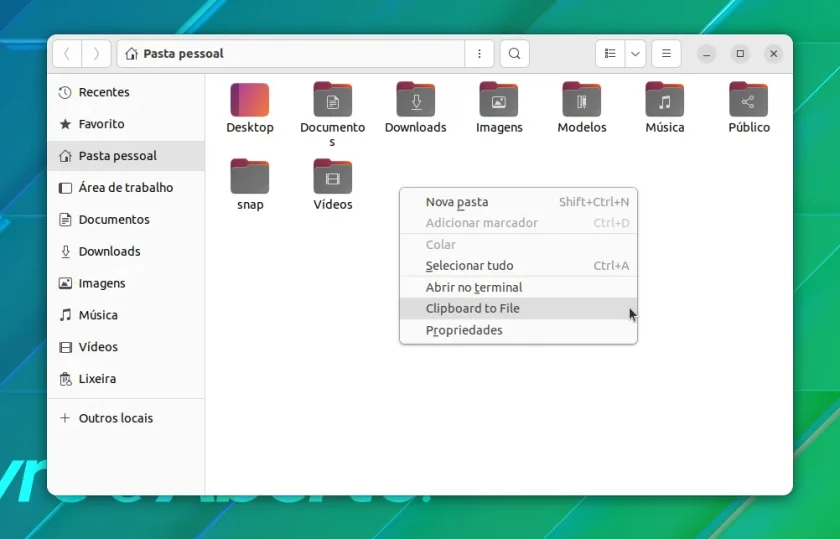Select the Imagens folder icon
Screen dimensions: 840x539
(x=499, y=99)
